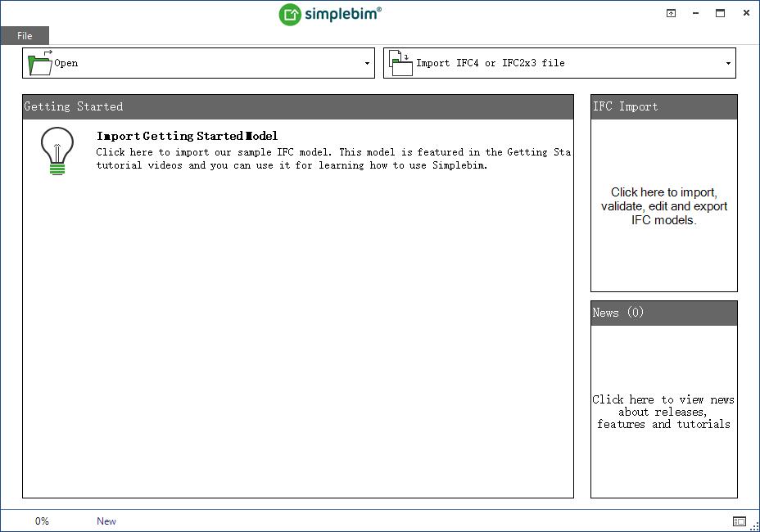This screenshot has height=532, width=760.
Task: Click the IFC Import panel header
Action: [x=664, y=106]
